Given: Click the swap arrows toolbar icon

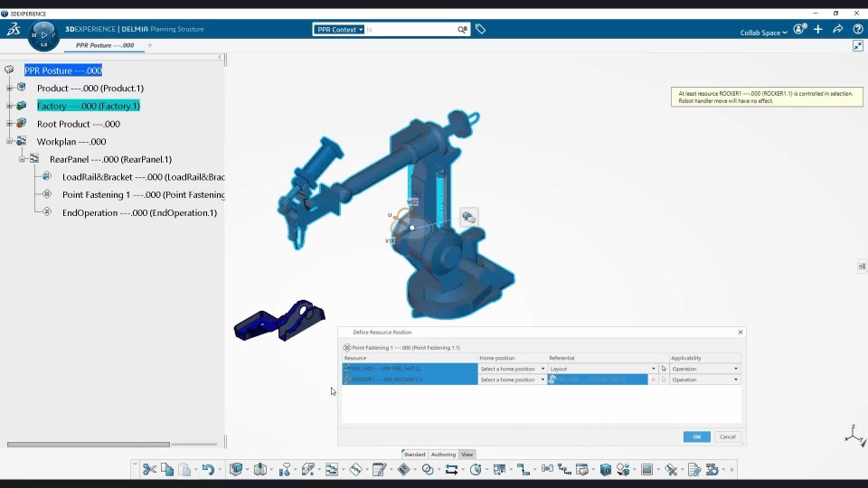Looking at the screenshot, I should [x=451, y=470].
